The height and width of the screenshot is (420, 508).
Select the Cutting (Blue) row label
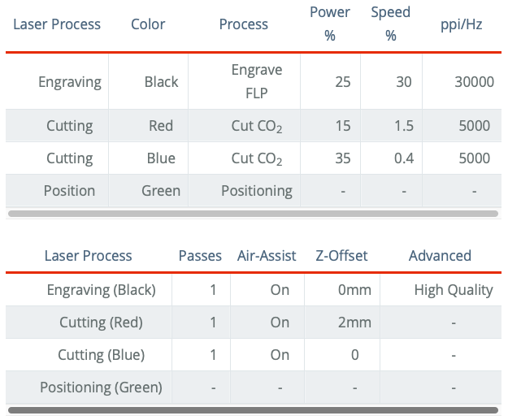click(x=101, y=355)
